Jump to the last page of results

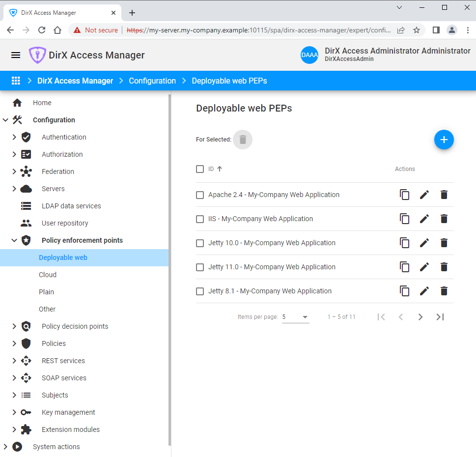click(x=440, y=317)
